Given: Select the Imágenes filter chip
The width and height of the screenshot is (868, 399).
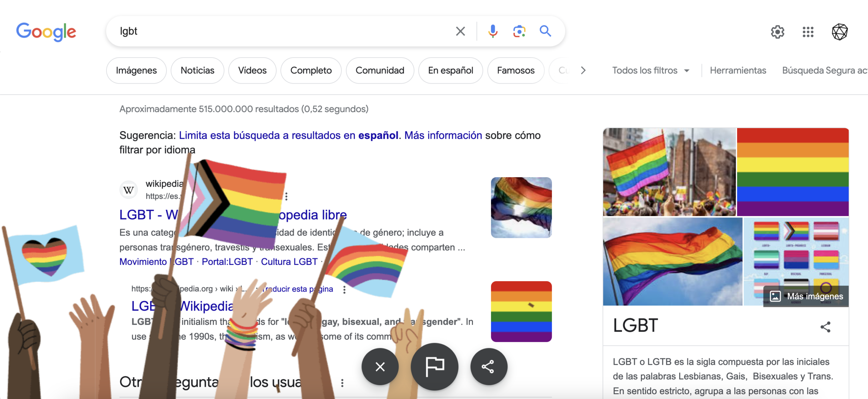Looking at the screenshot, I should coord(136,70).
